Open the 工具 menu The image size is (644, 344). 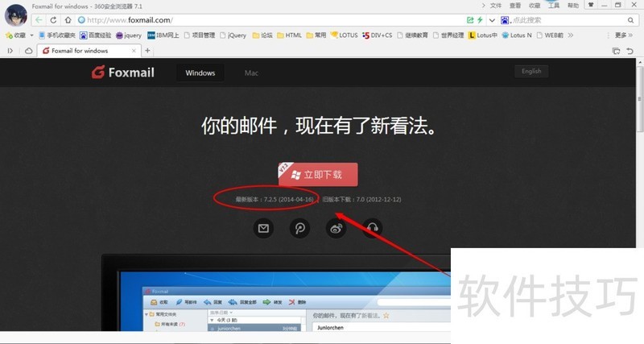click(x=554, y=6)
